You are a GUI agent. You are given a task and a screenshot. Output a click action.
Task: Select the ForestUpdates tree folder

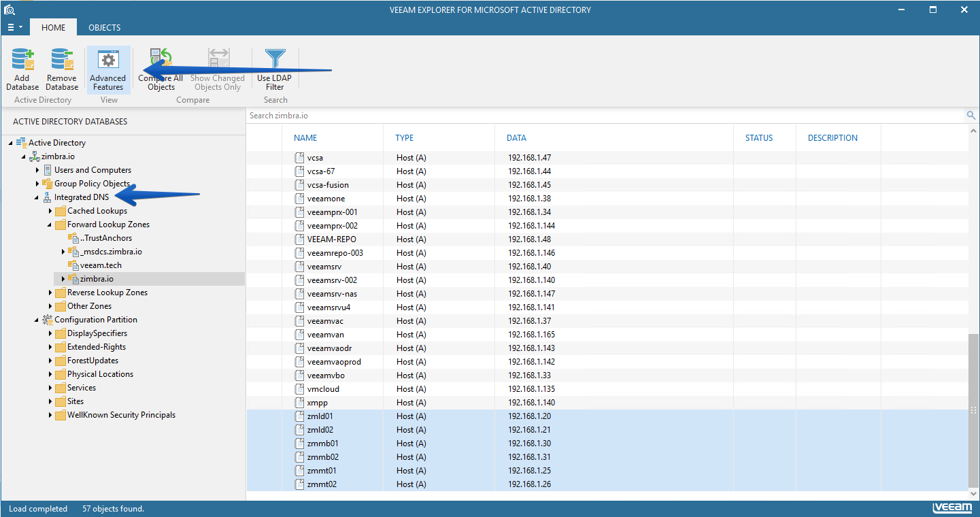pyautogui.click(x=92, y=361)
